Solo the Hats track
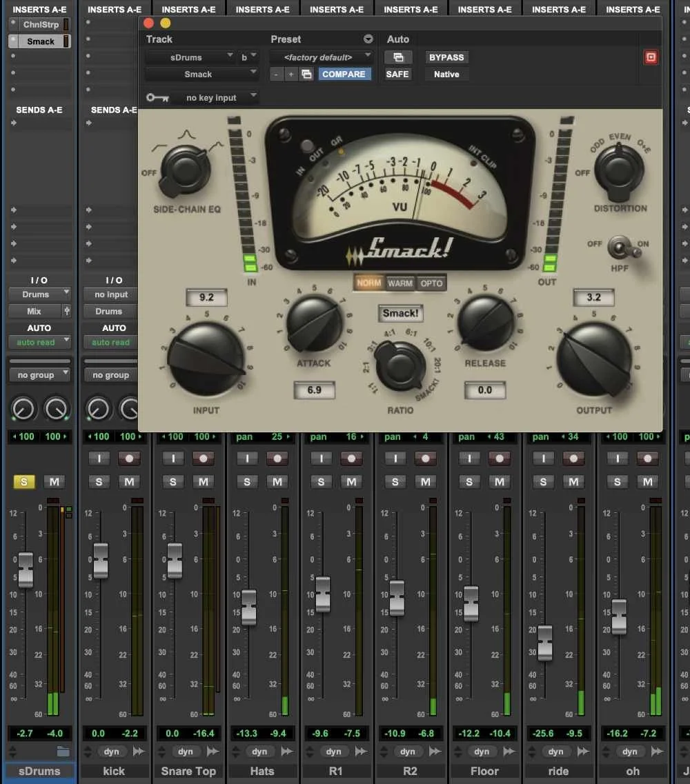This screenshot has width=690, height=784. point(247,481)
